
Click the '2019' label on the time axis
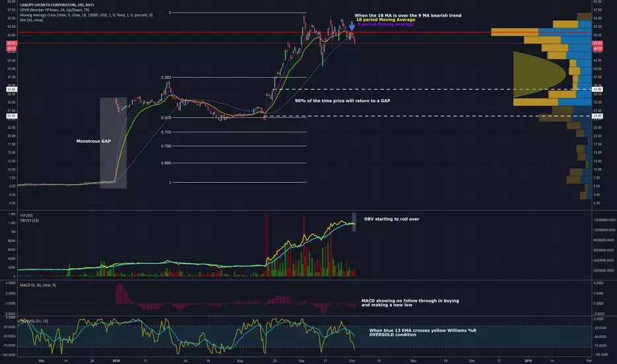528,361
